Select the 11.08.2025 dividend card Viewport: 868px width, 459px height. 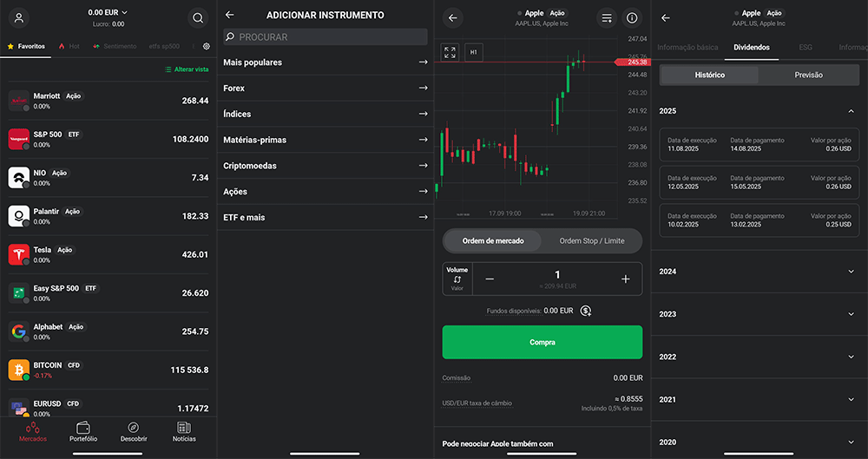pyautogui.click(x=759, y=145)
